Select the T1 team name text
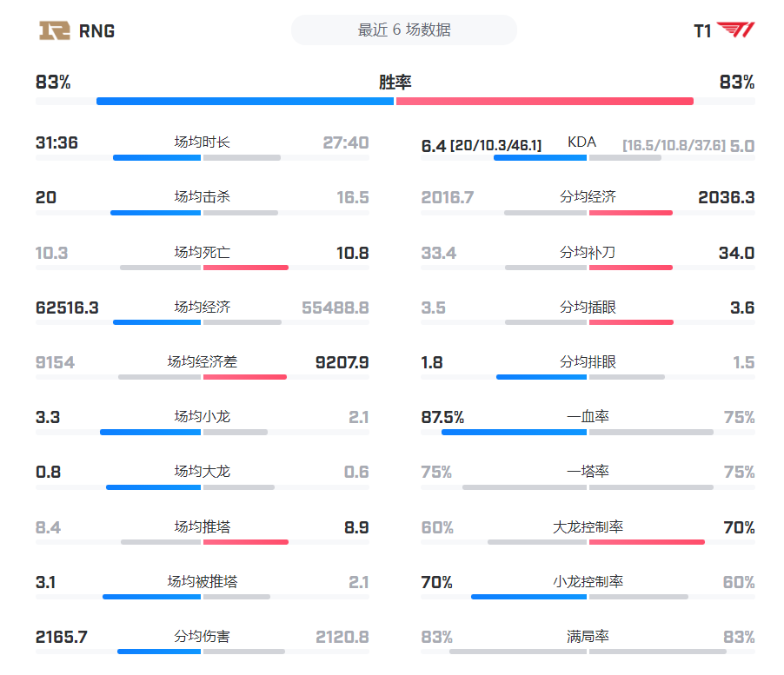Viewport: 784px width, 675px height. point(702,31)
